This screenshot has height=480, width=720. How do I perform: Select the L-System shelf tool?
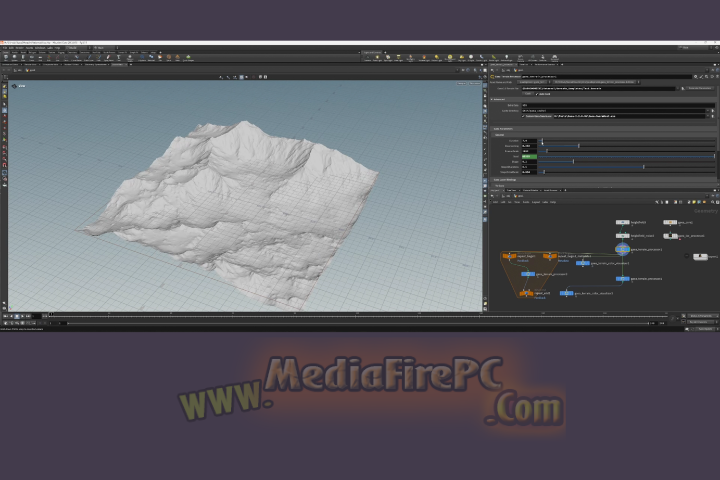tap(142, 57)
